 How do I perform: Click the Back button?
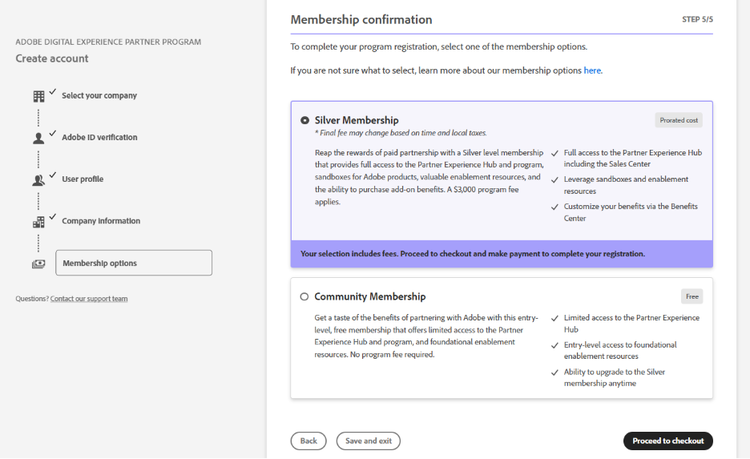point(308,441)
